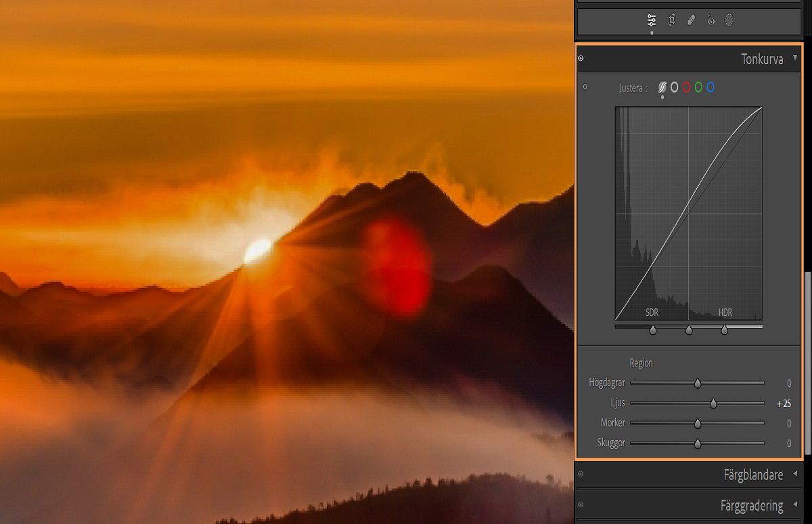This screenshot has width=812, height=524.
Task: Click the Region heading text
Action: 641,363
